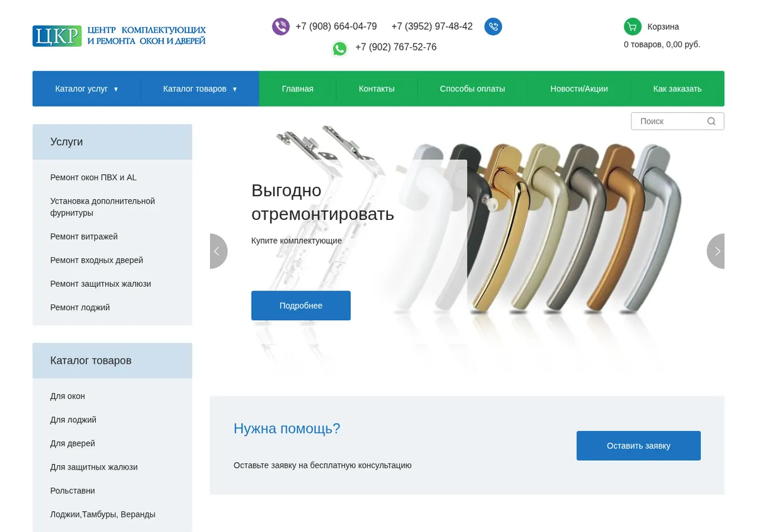Image resolution: width=757 pixels, height=532 pixels.
Task: Go to previous slide with left arrow
Action: pos(218,251)
